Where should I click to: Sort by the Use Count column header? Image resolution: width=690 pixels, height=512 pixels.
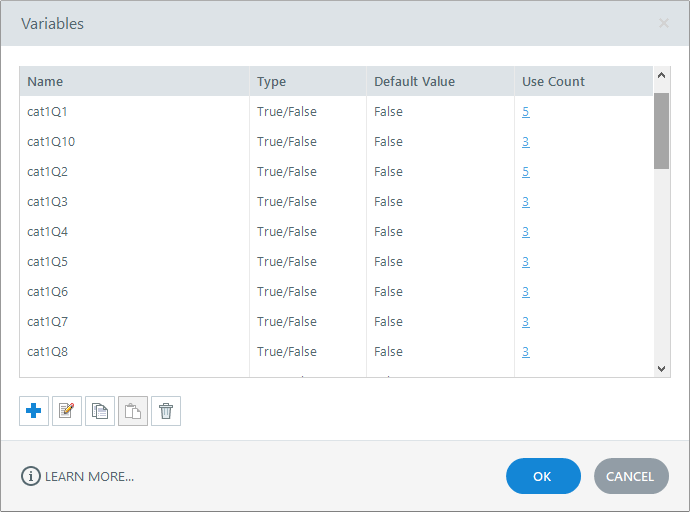[553, 81]
